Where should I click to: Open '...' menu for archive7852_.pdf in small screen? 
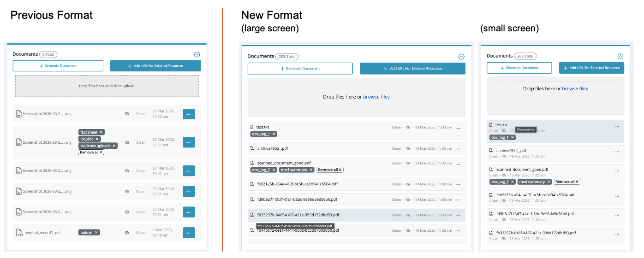click(x=617, y=152)
